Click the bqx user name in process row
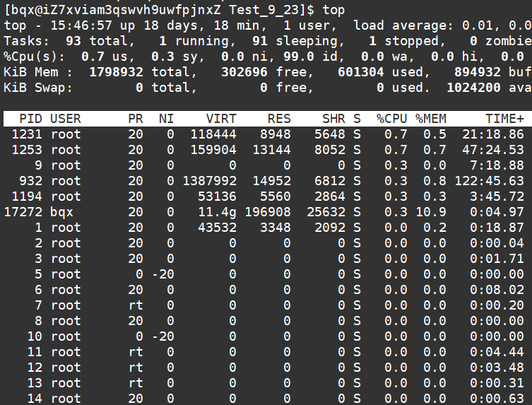532x405 pixels. point(61,212)
